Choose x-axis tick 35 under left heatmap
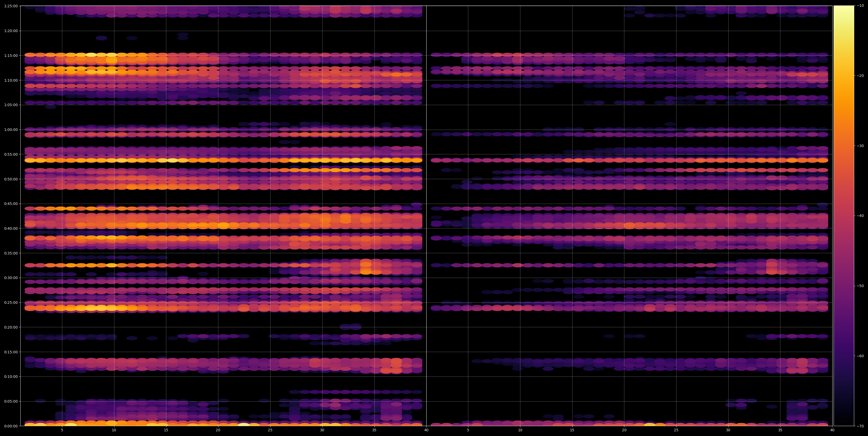This screenshot has width=868, height=436. tap(374, 430)
